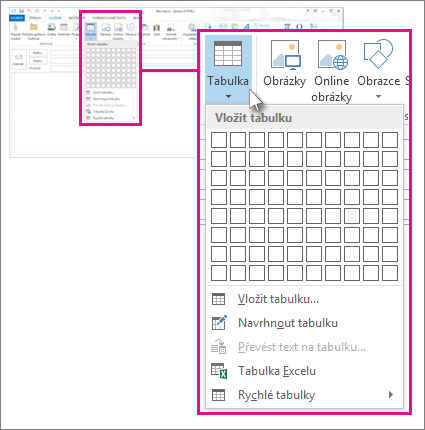
Task: Choose 'Vložit tabulku...' in the enlarged menu
Action: (x=304, y=299)
